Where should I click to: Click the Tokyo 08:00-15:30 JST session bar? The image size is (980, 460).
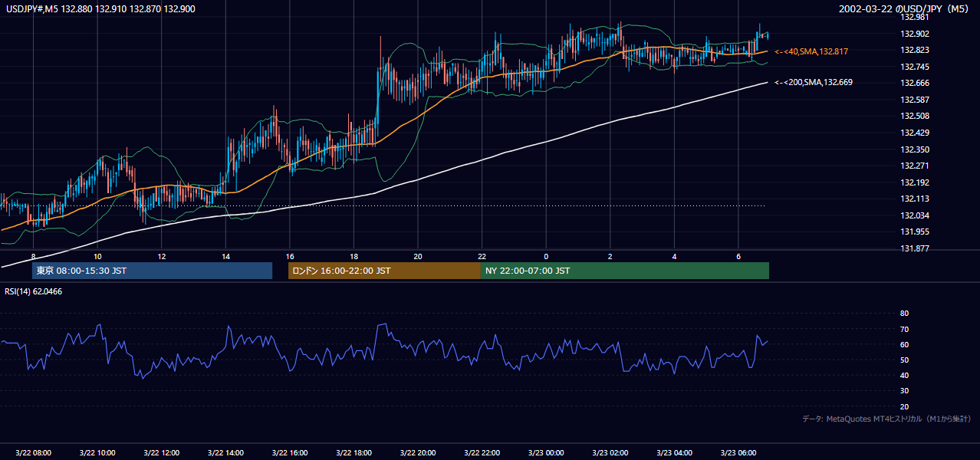point(152,271)
